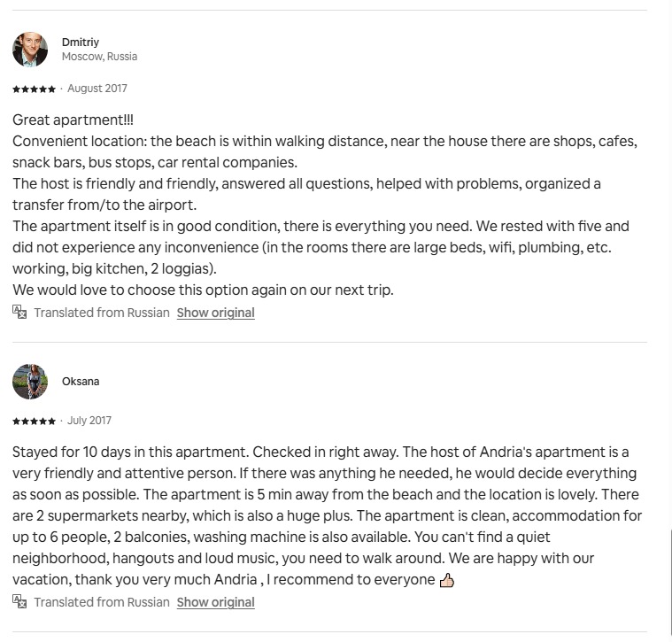Open Dmitriy's profile photo

30,50
